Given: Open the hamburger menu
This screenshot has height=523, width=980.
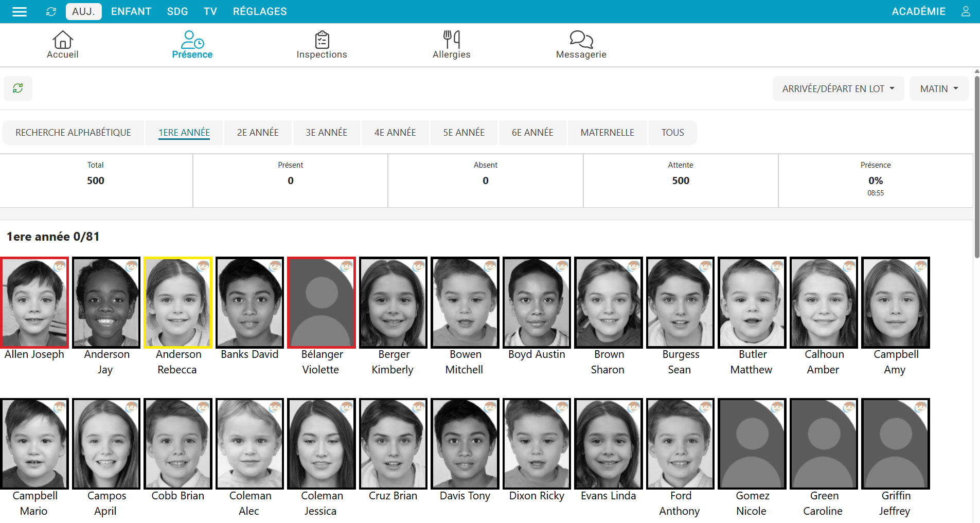Looking at the screenshot, I should point(20,11).
